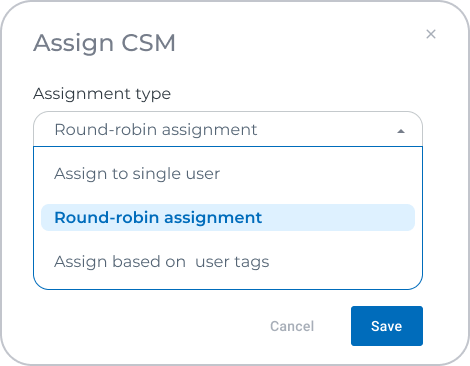Discard changes via Cancel link
Image resolution: width=470 pixels, height=366 pixels.
(292, 326)
